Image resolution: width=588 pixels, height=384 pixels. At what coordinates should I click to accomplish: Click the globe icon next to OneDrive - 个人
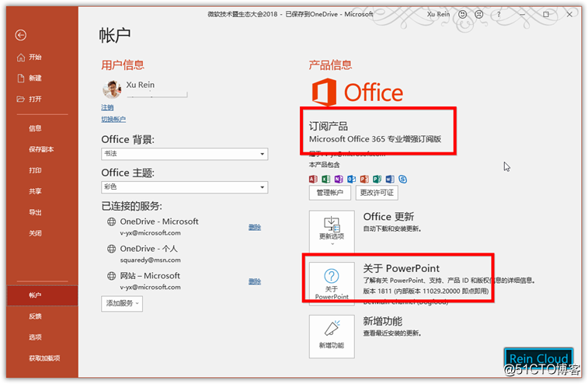111,249
